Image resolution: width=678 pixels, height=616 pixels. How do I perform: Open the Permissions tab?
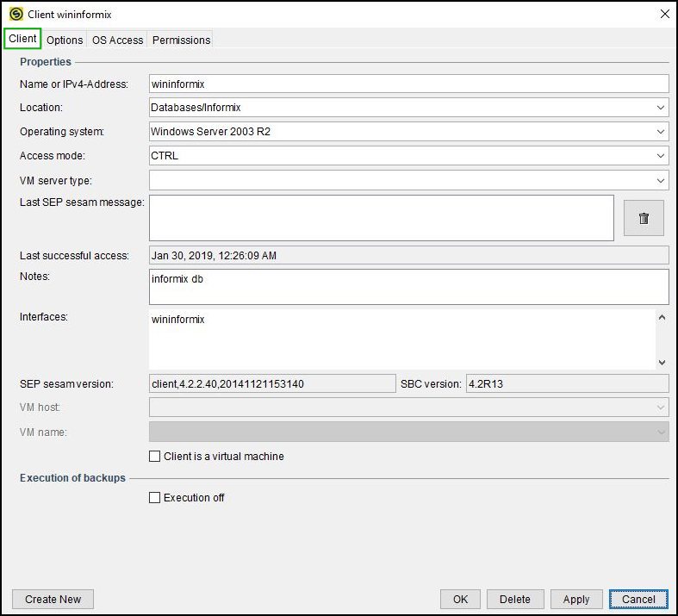(x=181, y=40)
